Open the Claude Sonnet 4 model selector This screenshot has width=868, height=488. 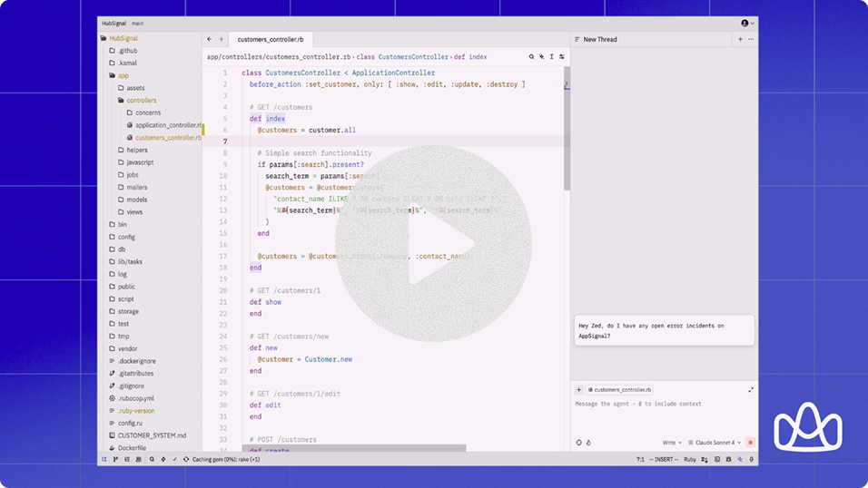tap(715, 443)
